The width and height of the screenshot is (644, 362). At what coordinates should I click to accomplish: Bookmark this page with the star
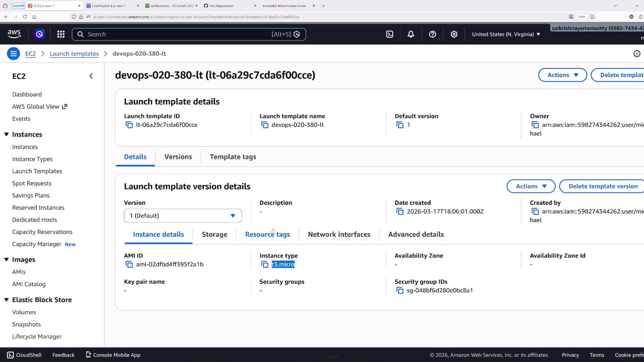(x=592, y=17)
